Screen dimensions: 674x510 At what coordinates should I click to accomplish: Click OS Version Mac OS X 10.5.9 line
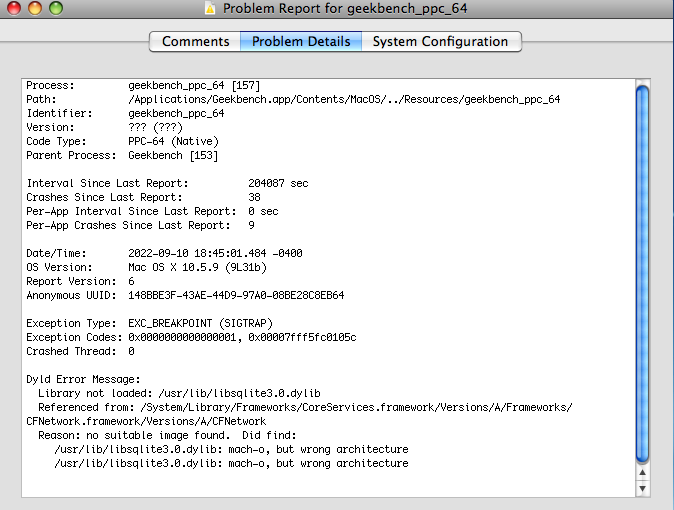click(146, 267)
